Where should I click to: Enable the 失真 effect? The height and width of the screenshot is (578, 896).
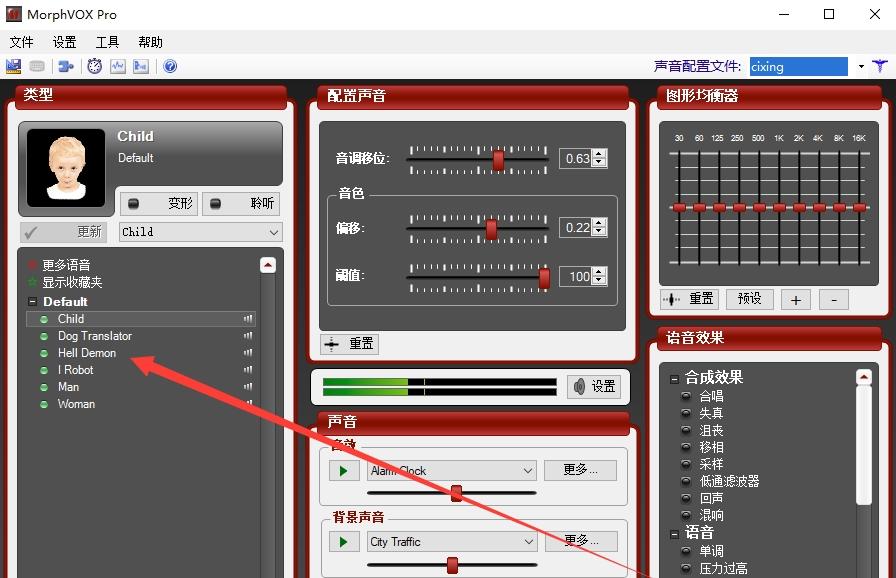686,412
